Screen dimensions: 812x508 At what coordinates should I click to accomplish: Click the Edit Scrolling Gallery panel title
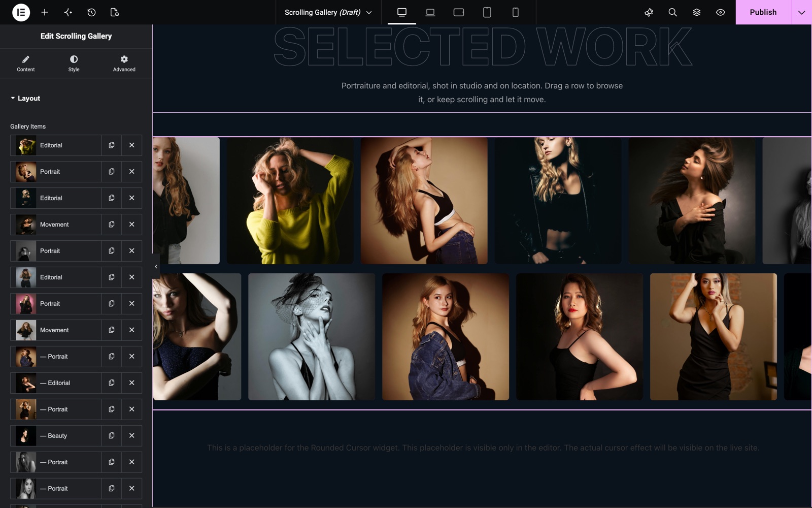(x=76, y=36)
